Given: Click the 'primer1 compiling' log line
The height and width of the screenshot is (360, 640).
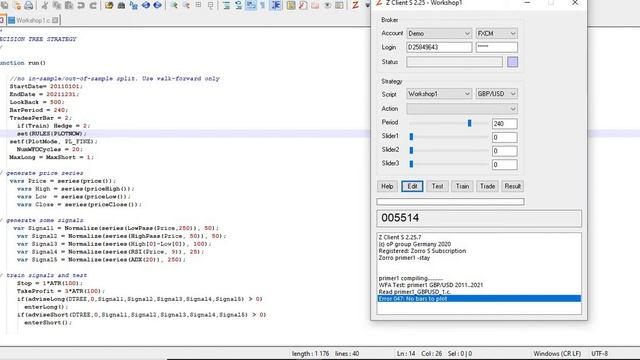Looking at the screenshot, I should (x=410, y=278).
